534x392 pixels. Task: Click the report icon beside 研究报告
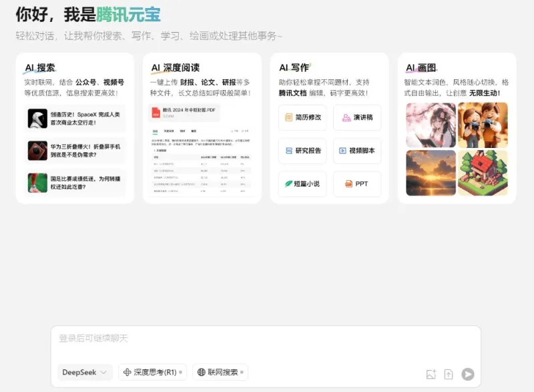coord(289,151)
